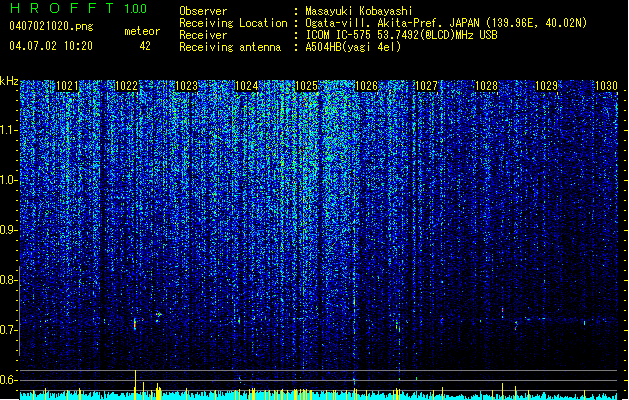Screen dimensions: 629x400
Task: Click the HROFFT 1.0.0 title text
Action: point(78,8)
